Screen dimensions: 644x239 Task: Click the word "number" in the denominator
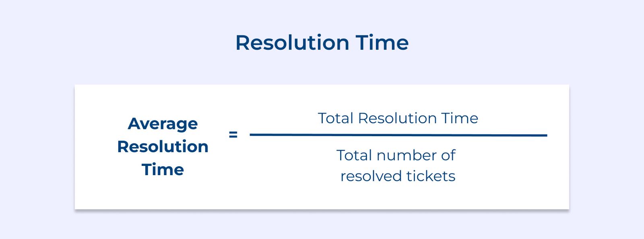pyautogui.click(x=406, y=155)
